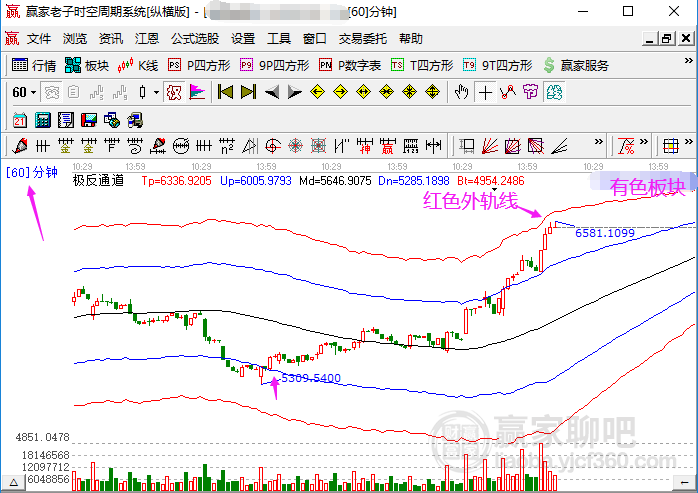Click the red T% percentage tool

(626, 146)
